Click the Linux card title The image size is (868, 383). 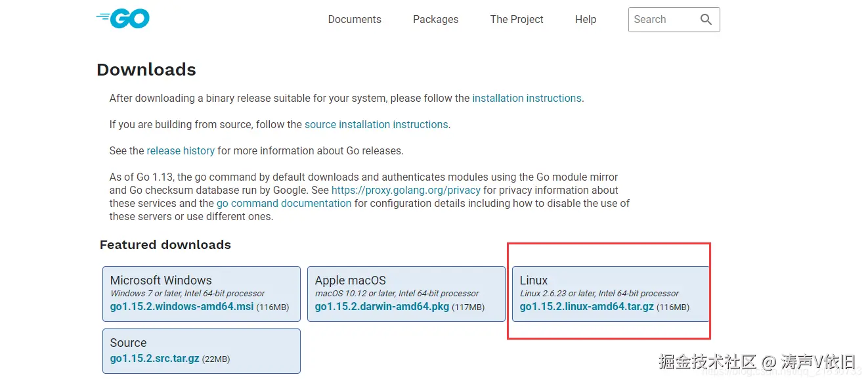click(x=534, y=280)
